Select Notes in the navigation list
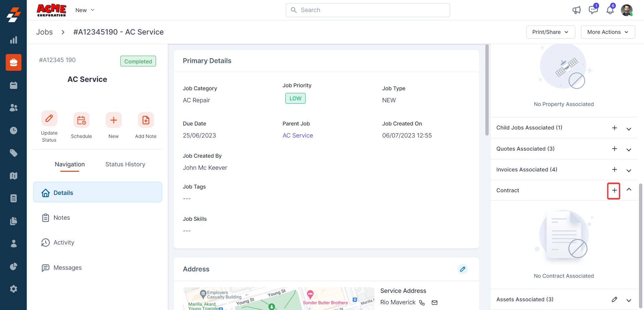Screen dimensions: 644x310 pos(62,218)
